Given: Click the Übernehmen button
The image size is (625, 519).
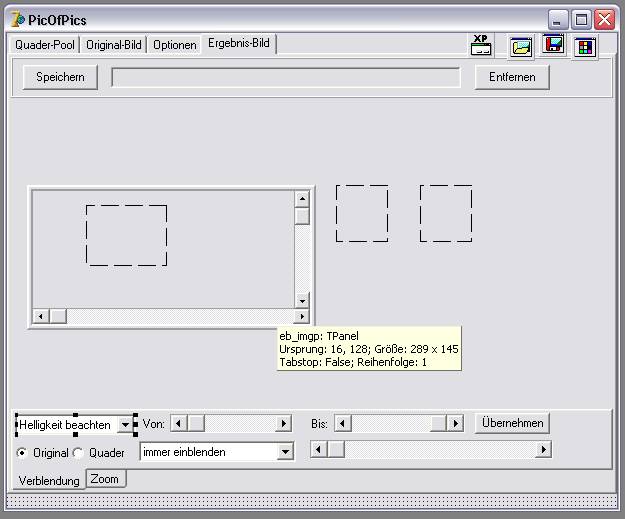Looking at the screenshot, I should tap(512, 423).
